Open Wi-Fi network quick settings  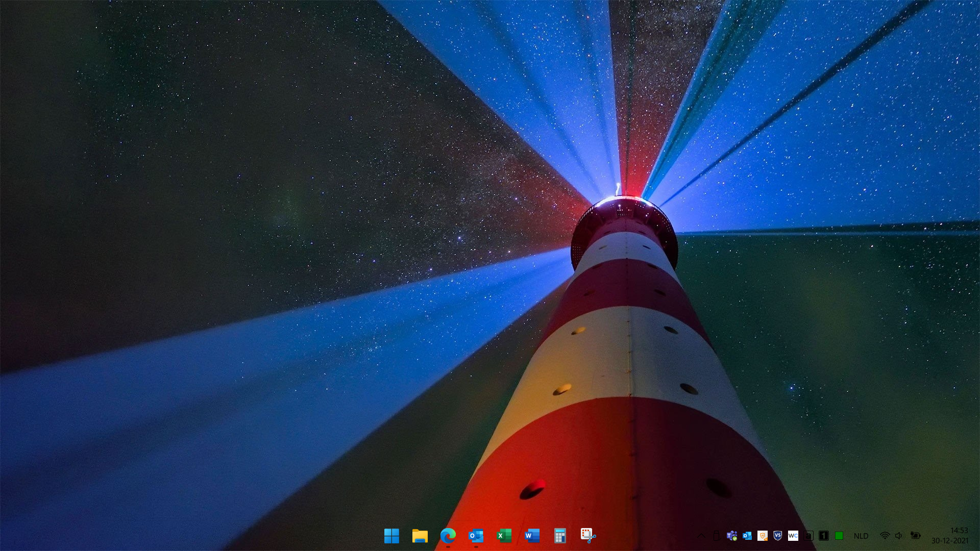pos(885,536)
